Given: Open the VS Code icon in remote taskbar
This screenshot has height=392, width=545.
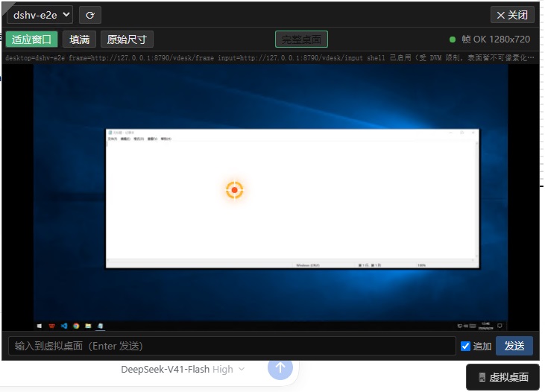Looking at the screenshot, I should (x=64, y=326).
